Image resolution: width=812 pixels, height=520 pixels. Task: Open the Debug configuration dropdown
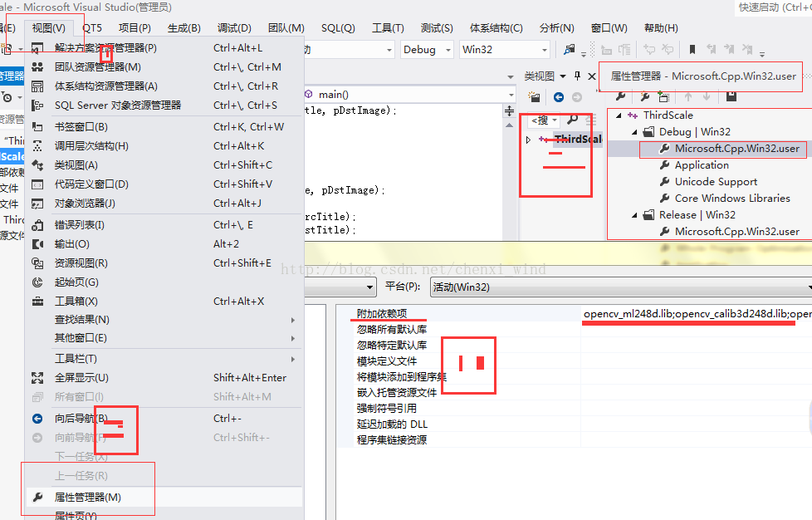tap(448, 50)
